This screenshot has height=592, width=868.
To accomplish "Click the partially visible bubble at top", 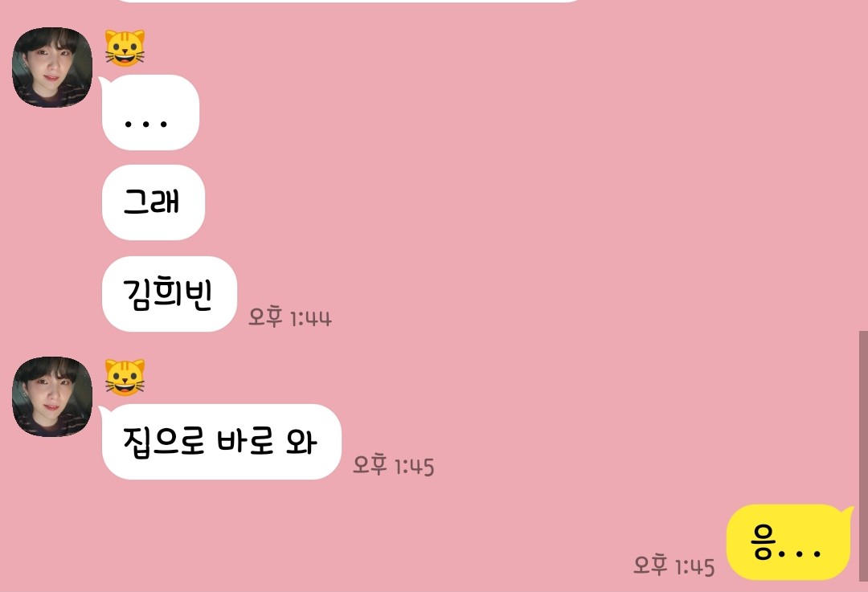I will click(349, 1).
